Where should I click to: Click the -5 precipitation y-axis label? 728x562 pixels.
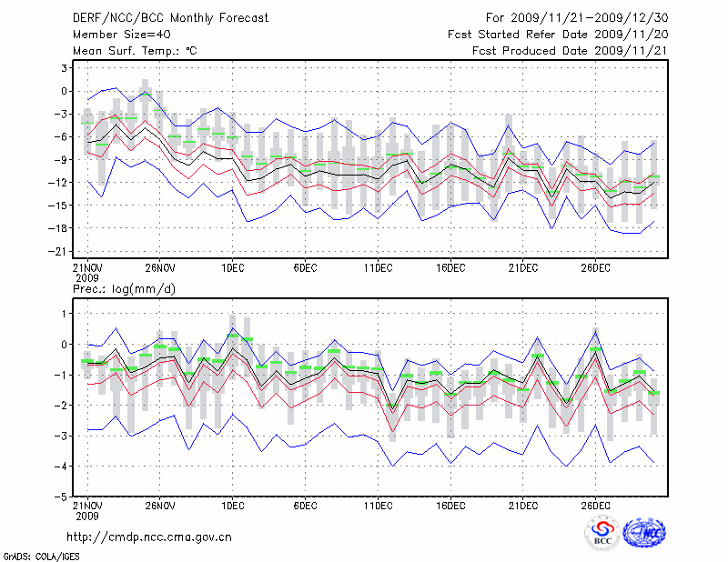point(65,497)
